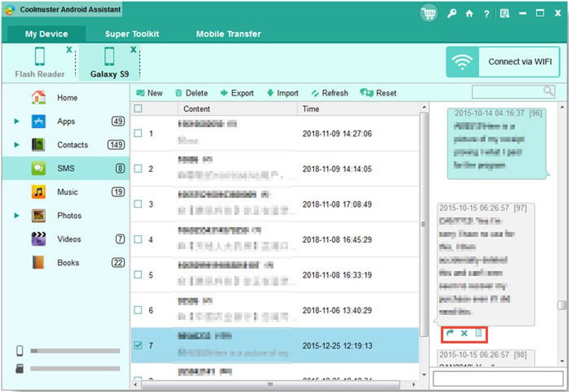Expand the Apps category in the sidebar
This screenshot has width=569, height=392.
pos(16,121)
